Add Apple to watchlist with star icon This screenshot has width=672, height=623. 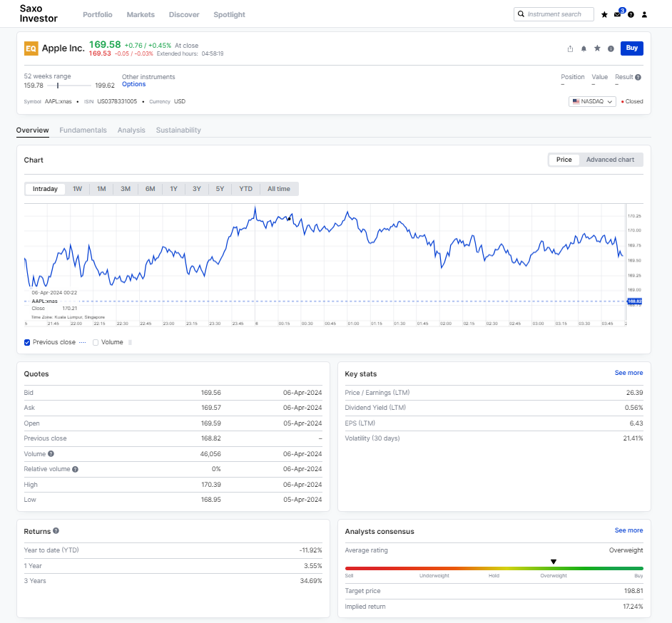[597, 48]
